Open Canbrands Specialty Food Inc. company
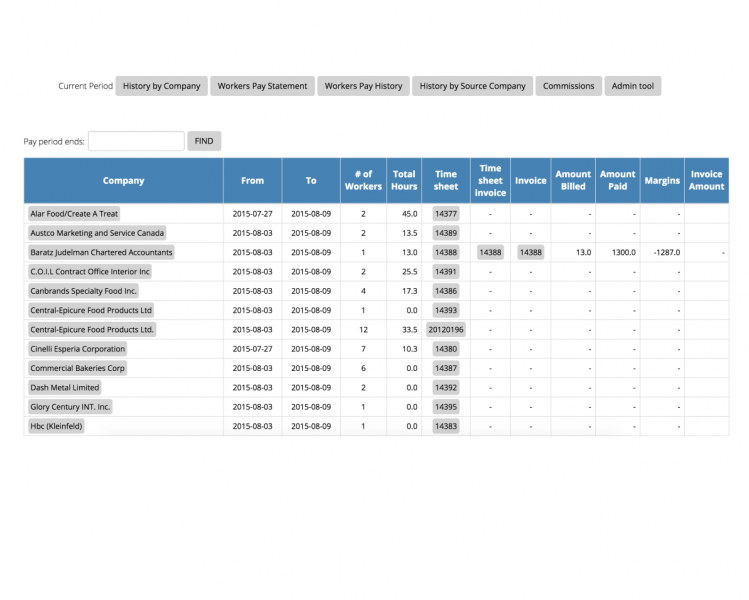Image resolution: width=749 pixels, height=600 pixels. (x=84, y=291)
